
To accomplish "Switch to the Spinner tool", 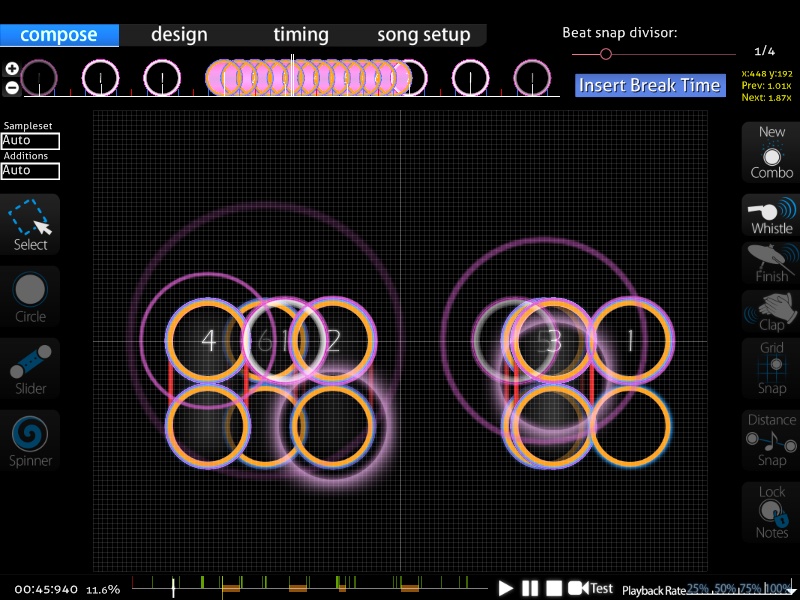I will pos(30,440).
